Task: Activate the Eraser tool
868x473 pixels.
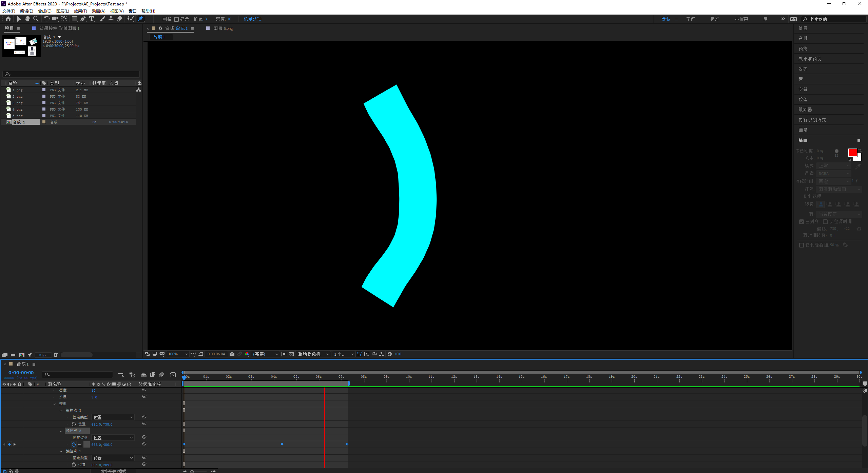Action: tap(119, 19)
